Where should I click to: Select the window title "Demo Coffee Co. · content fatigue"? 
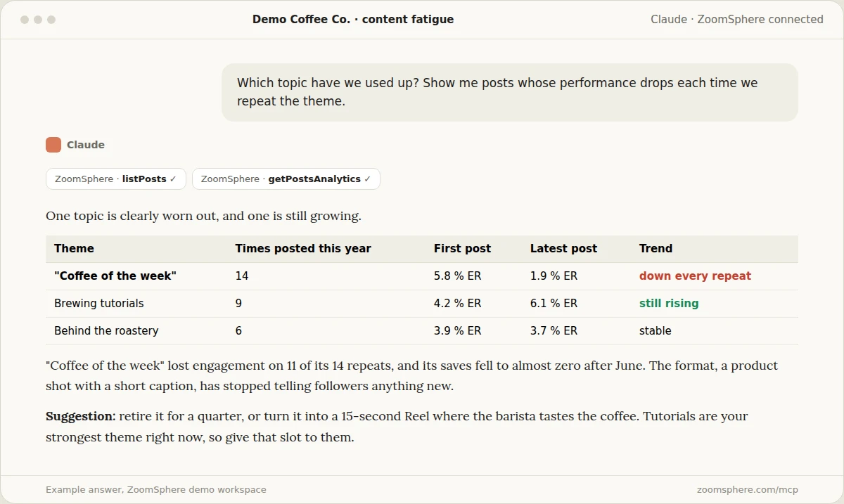pos(353,20)
